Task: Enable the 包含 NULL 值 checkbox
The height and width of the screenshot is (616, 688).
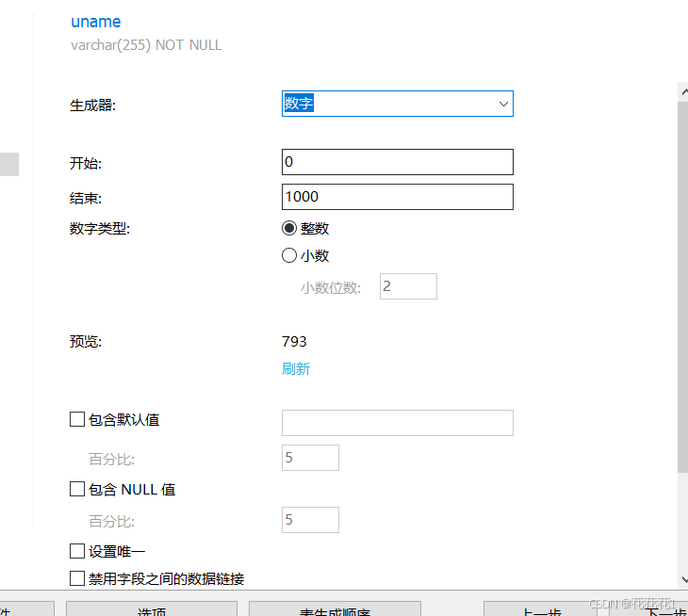Action: click(x=77, y=489)
